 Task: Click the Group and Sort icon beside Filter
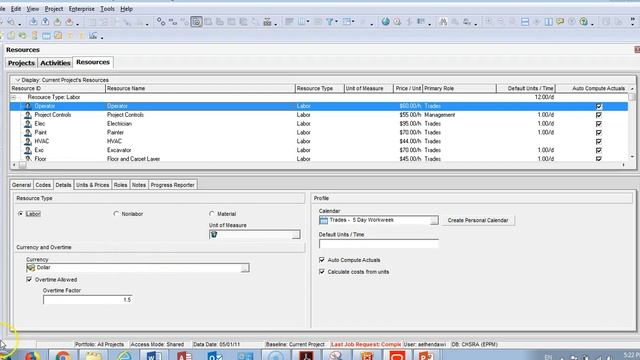[347, 22]
